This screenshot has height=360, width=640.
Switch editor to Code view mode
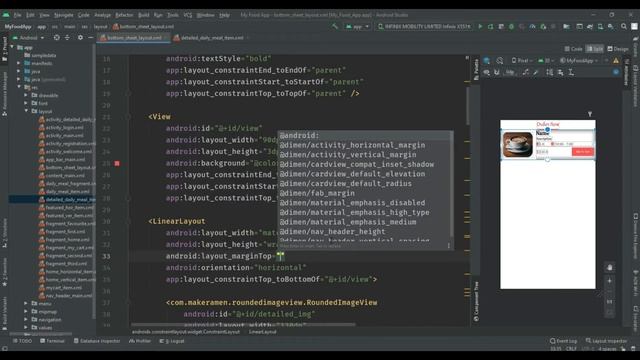(573, 49)
